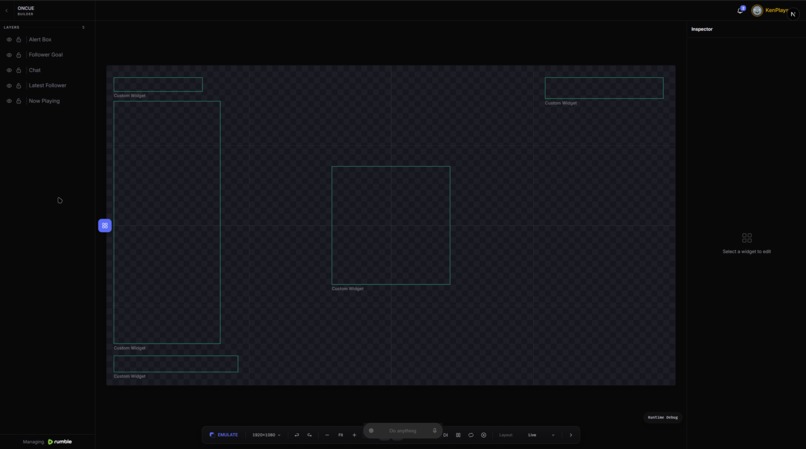Zoom in with the plus icon
Image resolution: width=806 pixels, height=449 pixels.
coord(354,435)
